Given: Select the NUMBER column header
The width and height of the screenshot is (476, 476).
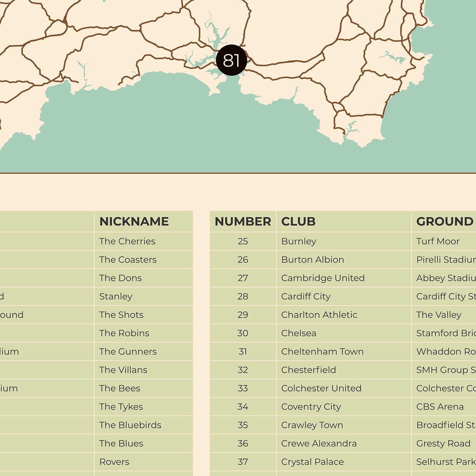Looking at the screenshot, I should coord(243,221).
